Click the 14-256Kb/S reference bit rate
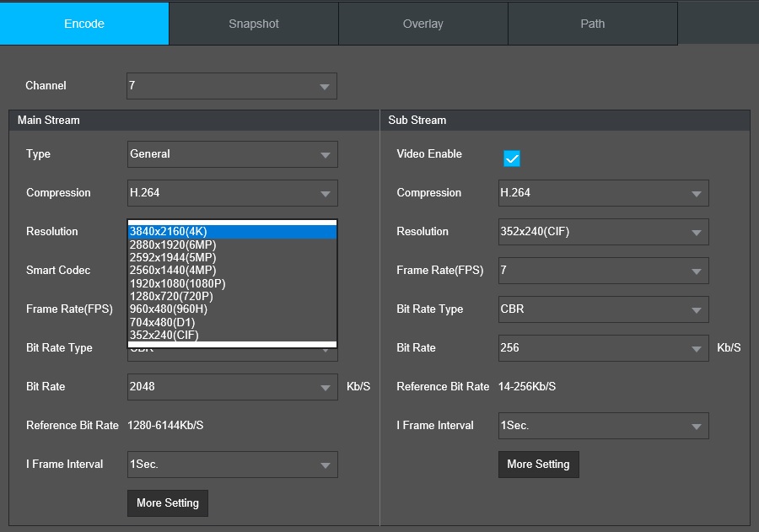The width and height of the screenshot is (759, 532). tap(526, 387)
